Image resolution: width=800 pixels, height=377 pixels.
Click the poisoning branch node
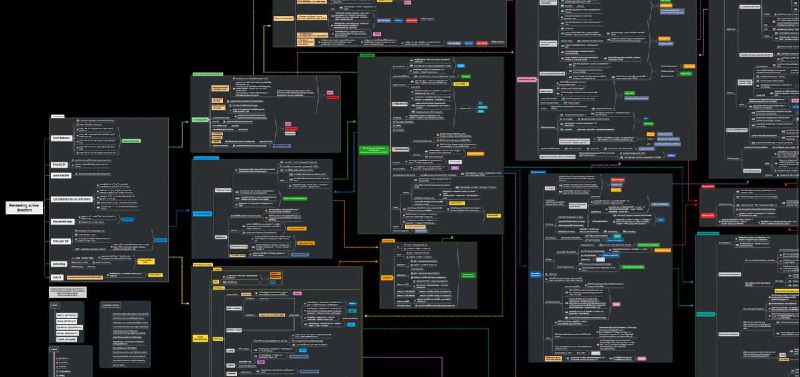59,264
